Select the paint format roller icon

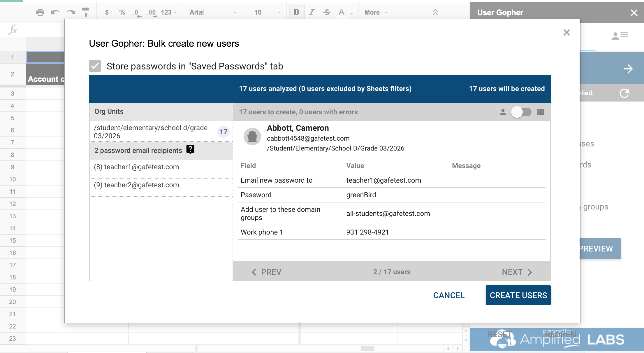pyautogui.click(x=86, y=12)
